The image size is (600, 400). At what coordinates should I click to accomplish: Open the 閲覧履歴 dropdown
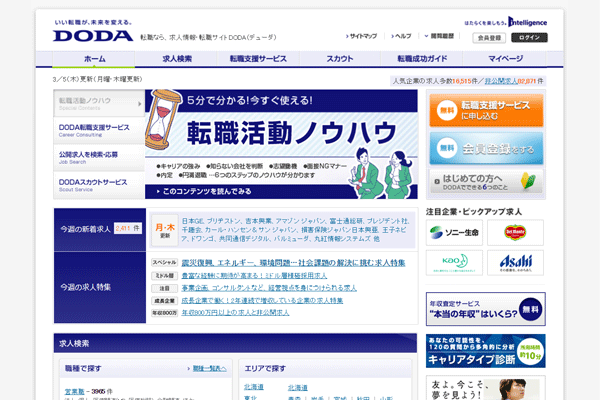439,36
